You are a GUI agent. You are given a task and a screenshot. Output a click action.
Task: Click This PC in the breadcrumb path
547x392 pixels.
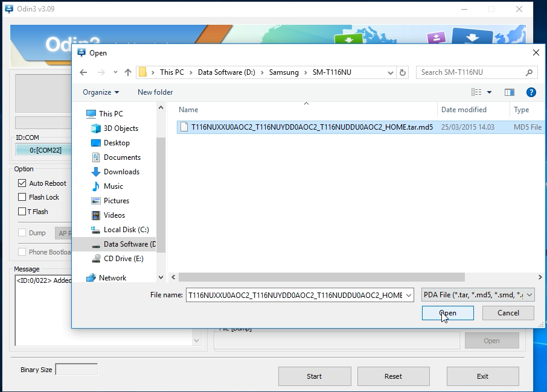pos(171,72)
